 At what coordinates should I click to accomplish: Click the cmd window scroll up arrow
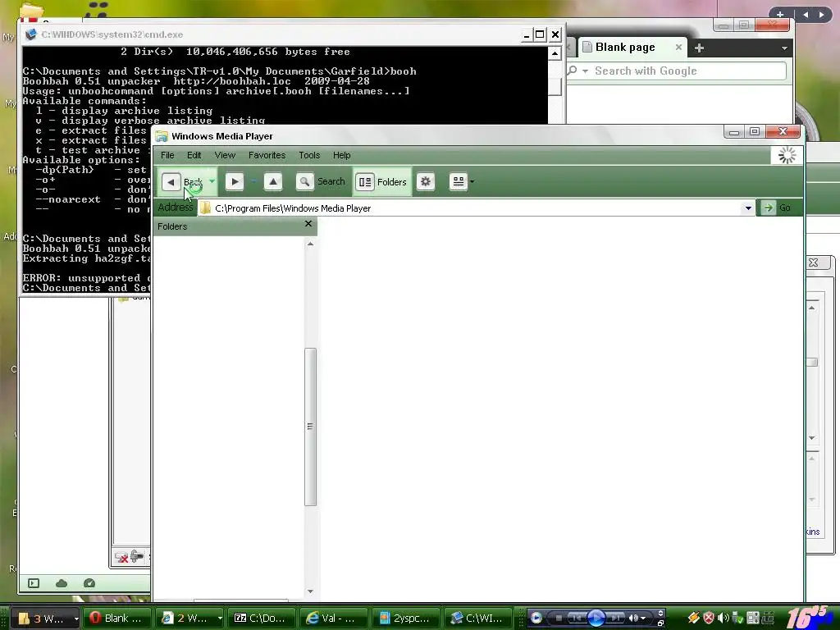pyautogui.click(x=555, y=53)
